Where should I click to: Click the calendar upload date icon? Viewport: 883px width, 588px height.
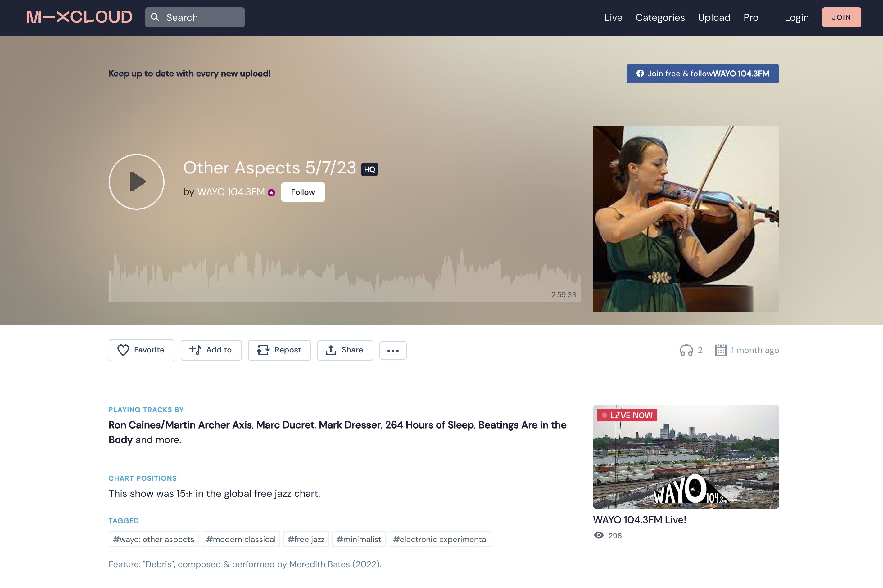click(721, 350)
